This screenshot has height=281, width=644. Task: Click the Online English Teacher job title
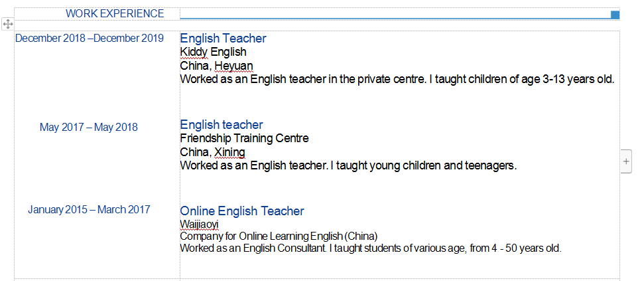[x=241, y=211]
